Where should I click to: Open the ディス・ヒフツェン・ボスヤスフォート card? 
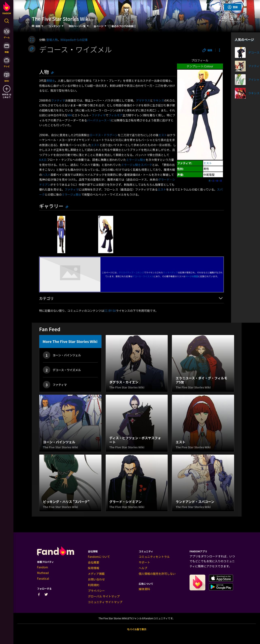tap(137, 423)
